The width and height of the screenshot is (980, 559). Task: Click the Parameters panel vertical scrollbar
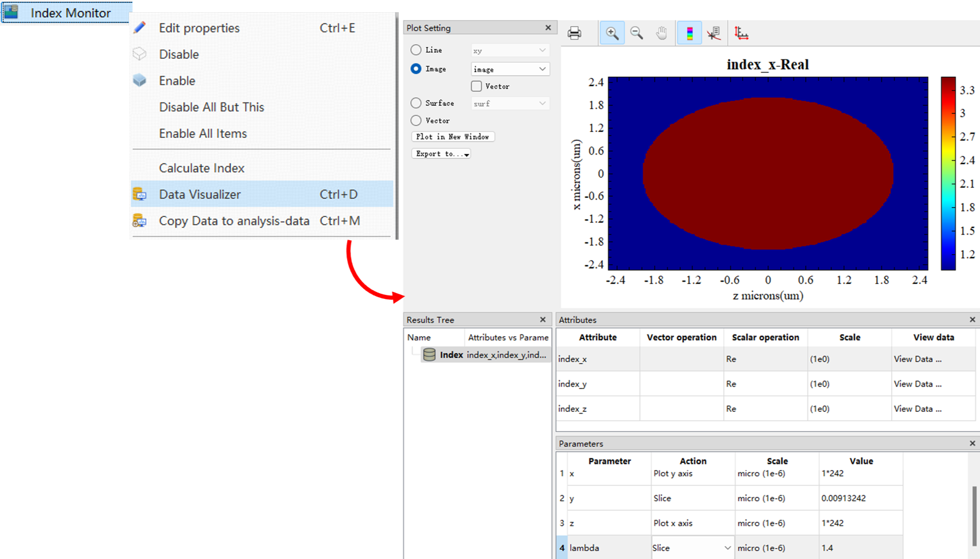(x=974, y=516)
